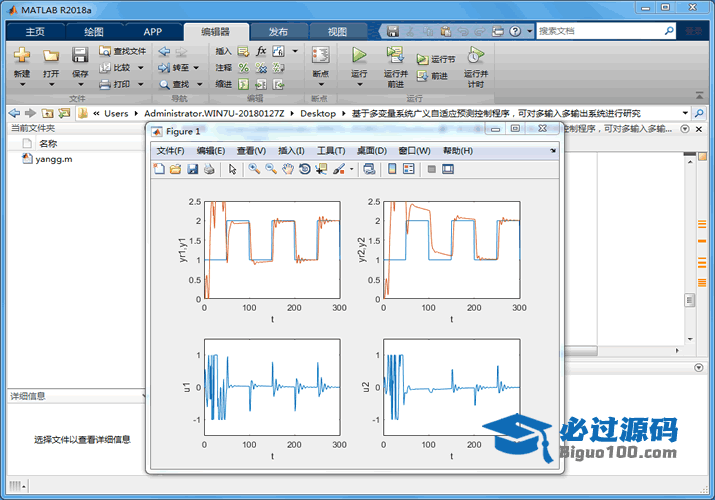Image resolution: width=715 pixels, height=500 pixels.
Task: Click the 打印 (Print) button in the ribbon
Action: tap(116, 84)
